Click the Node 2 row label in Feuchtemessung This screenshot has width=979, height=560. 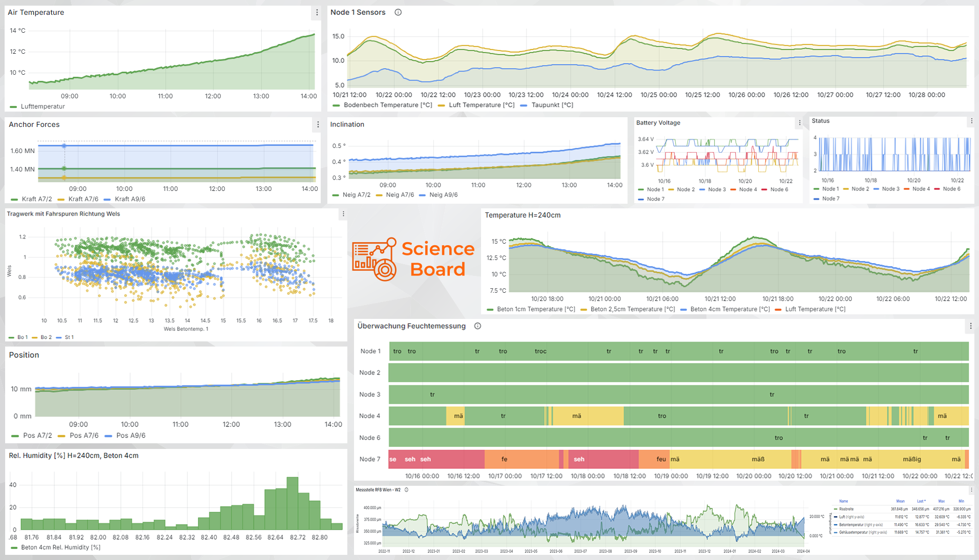370,373
